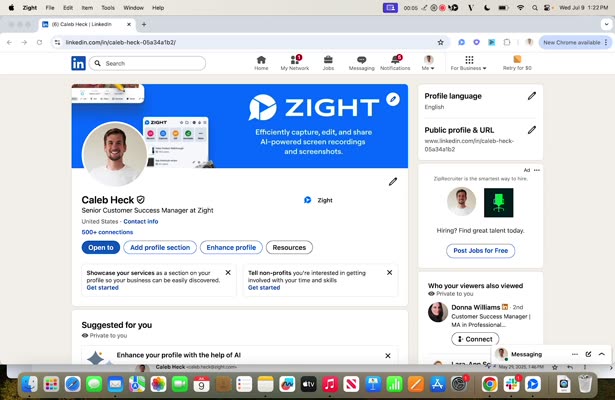Reload the page
This screenshot has height=400, width=615.
pos(39,42)
